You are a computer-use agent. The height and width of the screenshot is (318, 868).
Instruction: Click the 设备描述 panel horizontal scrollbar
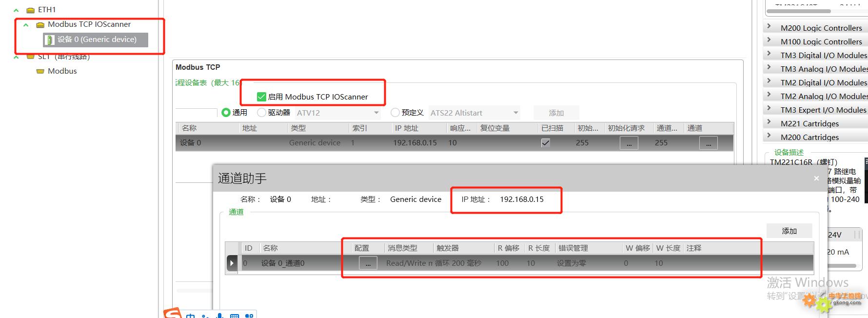[842, 266]
